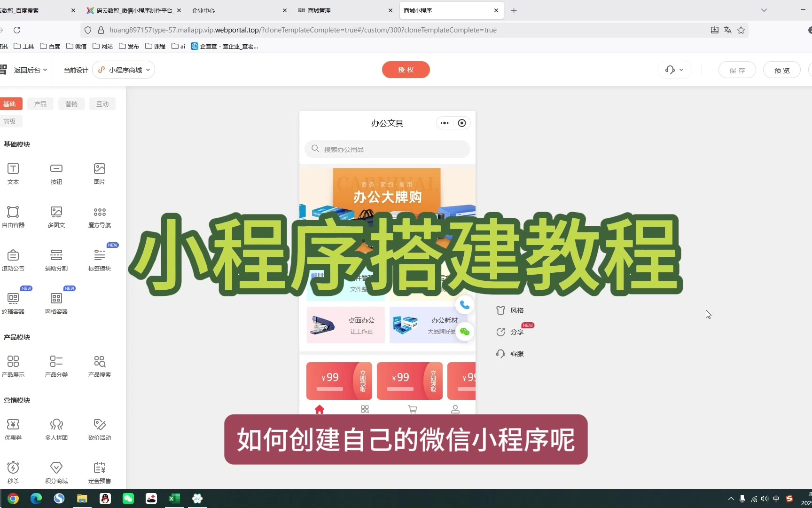Add the 定金预售 presale module
The height and width of the screenshot is (508, 812).
coord(100,473)
